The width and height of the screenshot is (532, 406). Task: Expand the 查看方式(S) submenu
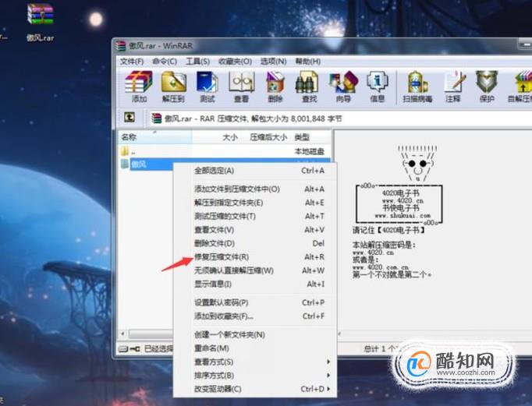pyautogui.click(x=255, y=362)
